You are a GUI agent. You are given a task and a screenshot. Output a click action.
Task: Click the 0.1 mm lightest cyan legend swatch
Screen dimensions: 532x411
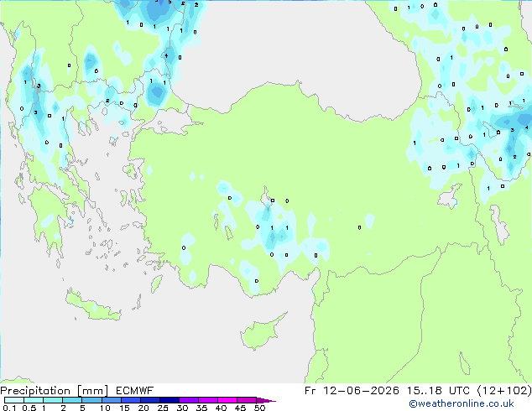14,400
